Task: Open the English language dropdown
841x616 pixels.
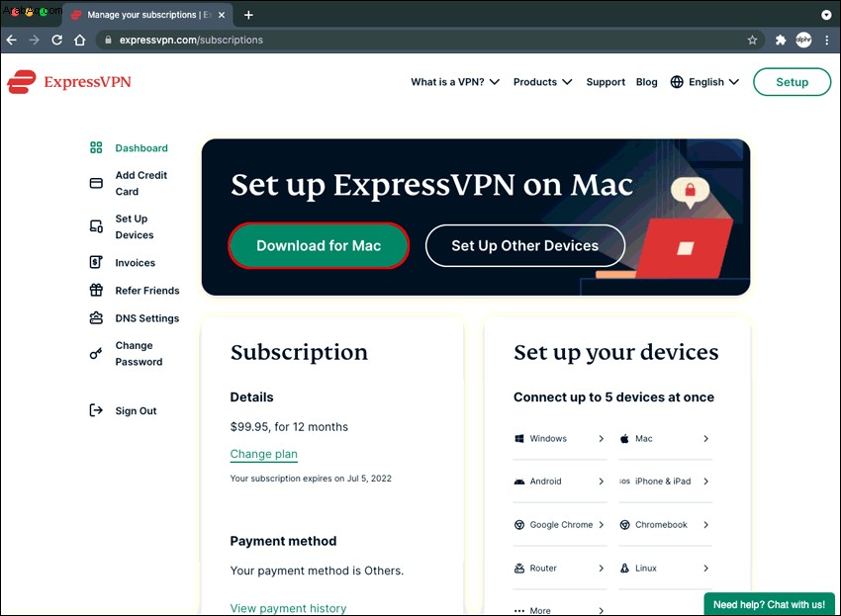Action: tap(704, 82)
